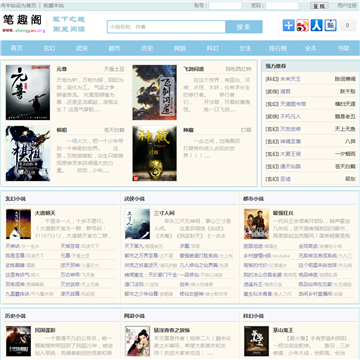
Task: Click the 笔趣阁 site logo
Action: tap(23, 23)
